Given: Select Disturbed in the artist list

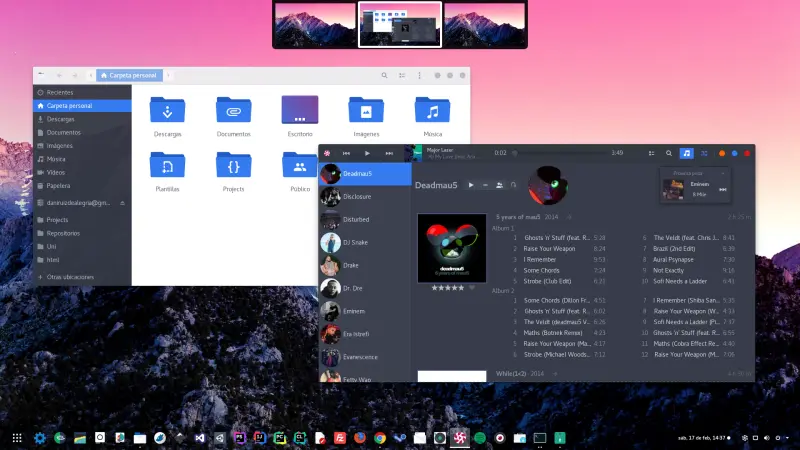Looking at the screenshot, I should [365, 219].
